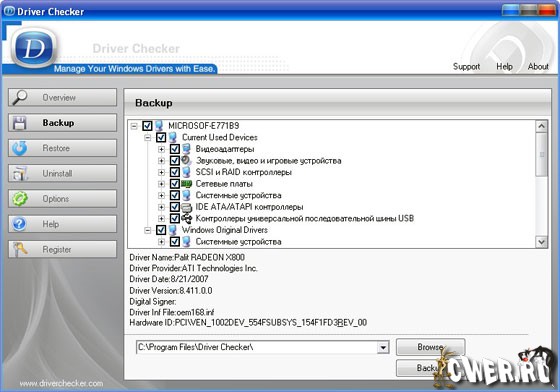Click the backup path input field
This screenshot has width=560, height=392.
pos(256,347)
